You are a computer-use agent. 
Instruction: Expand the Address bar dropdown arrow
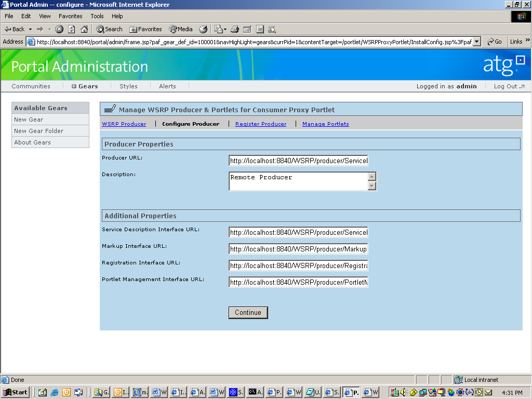tap(477, 42)
